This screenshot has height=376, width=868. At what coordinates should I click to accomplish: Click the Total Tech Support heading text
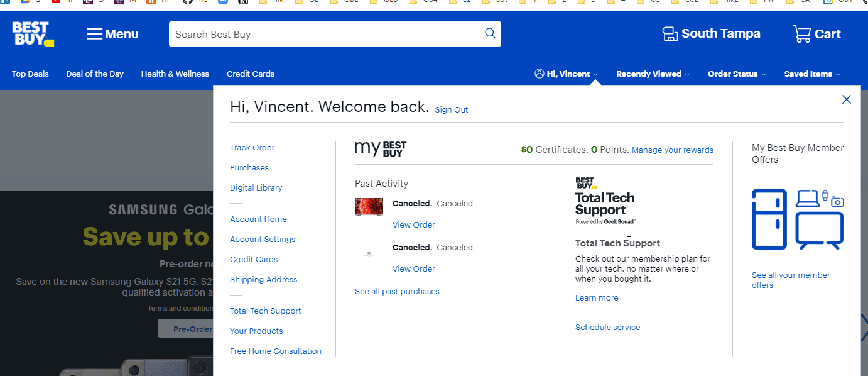click(617, 243)
